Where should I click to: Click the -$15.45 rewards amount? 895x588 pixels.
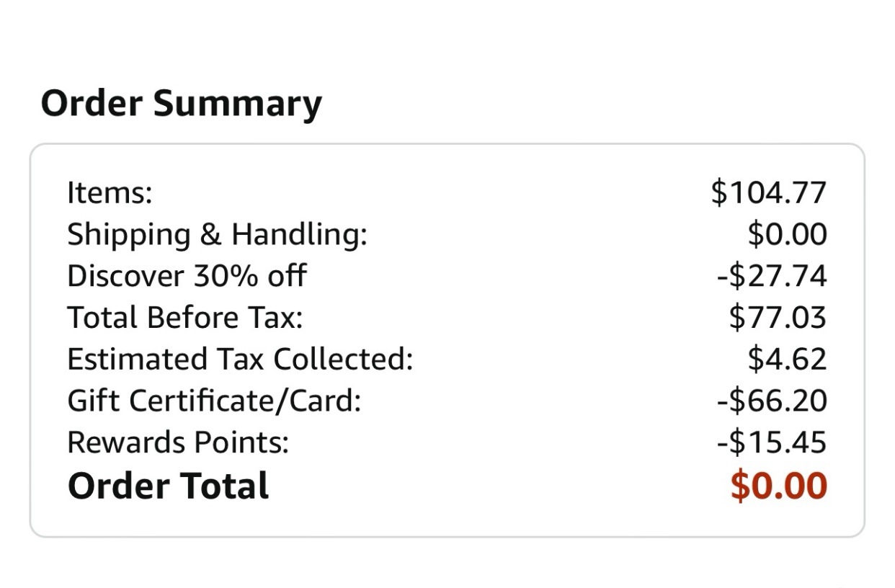tap(772, 442)
